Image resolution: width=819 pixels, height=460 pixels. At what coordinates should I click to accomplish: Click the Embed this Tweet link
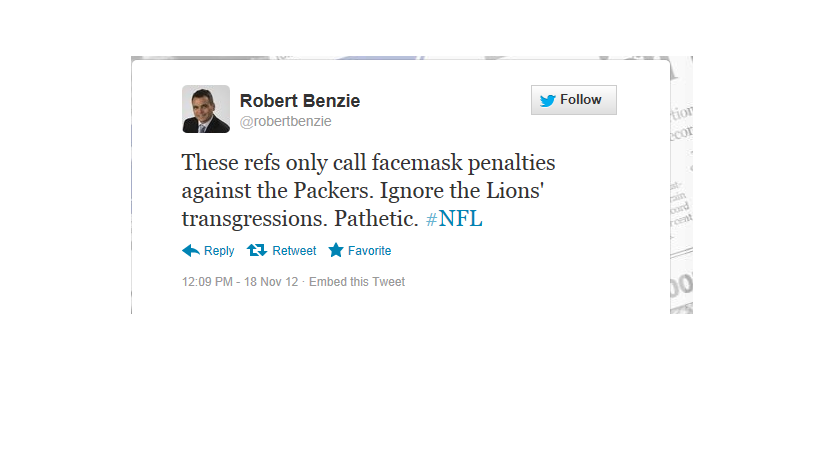click(357, 282)
